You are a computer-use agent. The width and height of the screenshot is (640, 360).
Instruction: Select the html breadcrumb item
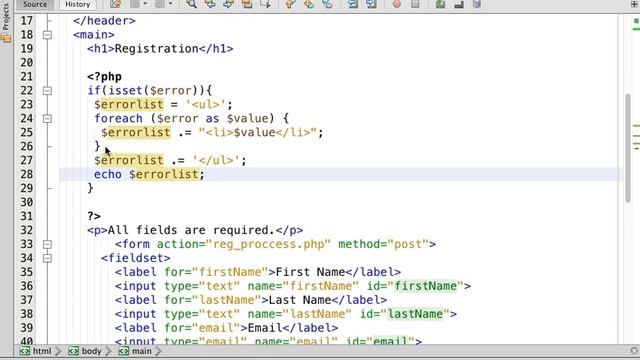click(36, 351)
